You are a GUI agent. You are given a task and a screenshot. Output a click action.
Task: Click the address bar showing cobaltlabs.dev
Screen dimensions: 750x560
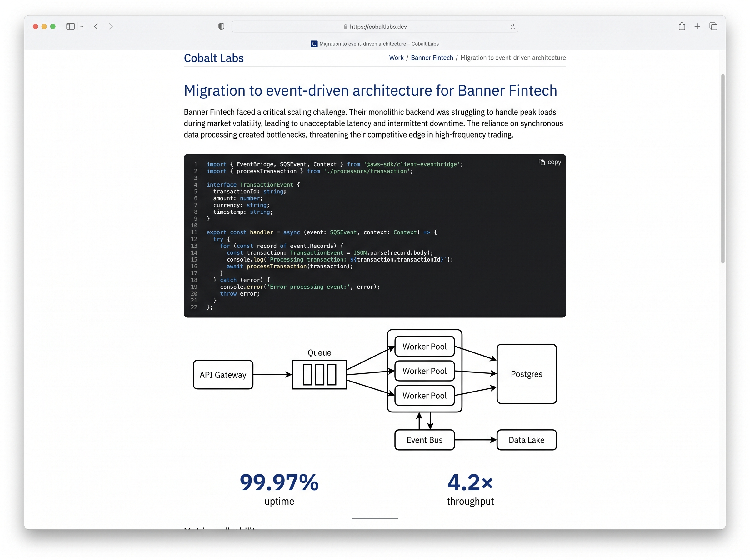coord(374,27)
